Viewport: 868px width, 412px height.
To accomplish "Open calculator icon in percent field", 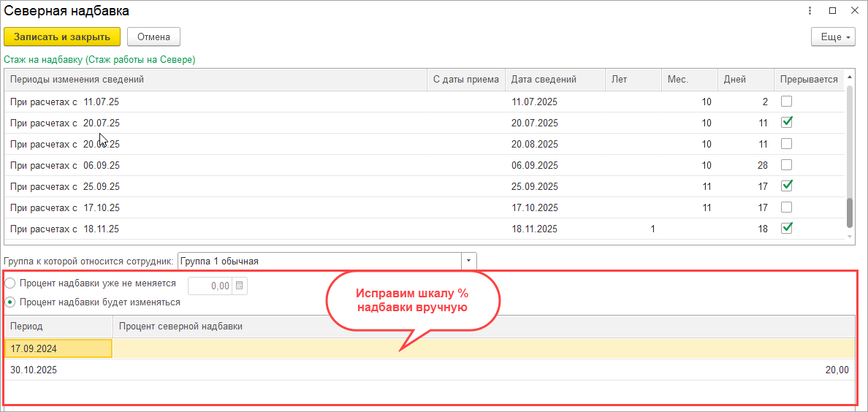I will [x=239, y=286].
